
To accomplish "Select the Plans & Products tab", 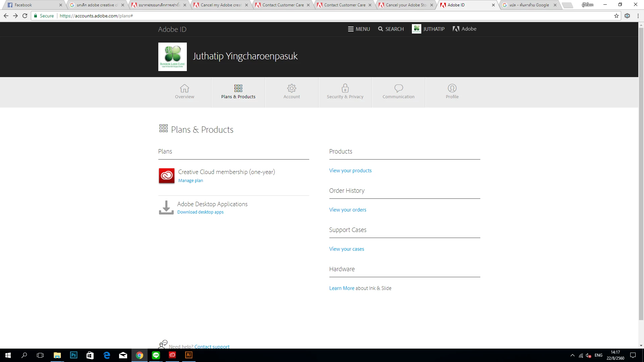I will pos(238,92).
